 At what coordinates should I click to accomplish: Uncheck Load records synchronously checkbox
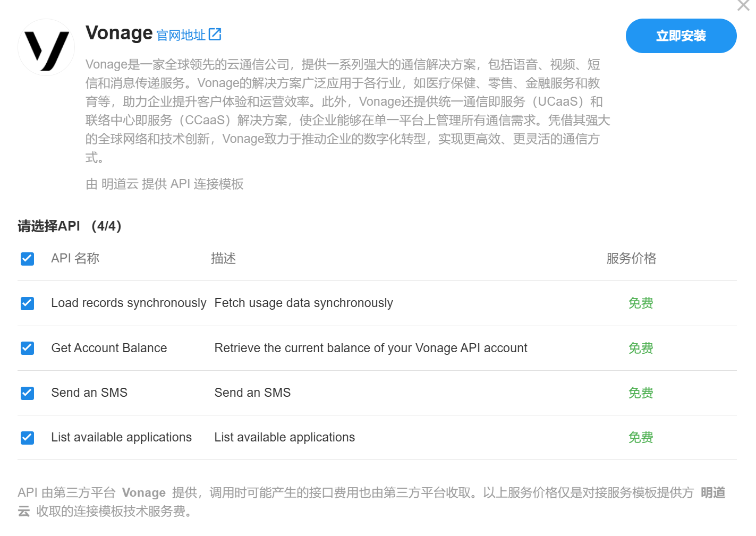27,303
